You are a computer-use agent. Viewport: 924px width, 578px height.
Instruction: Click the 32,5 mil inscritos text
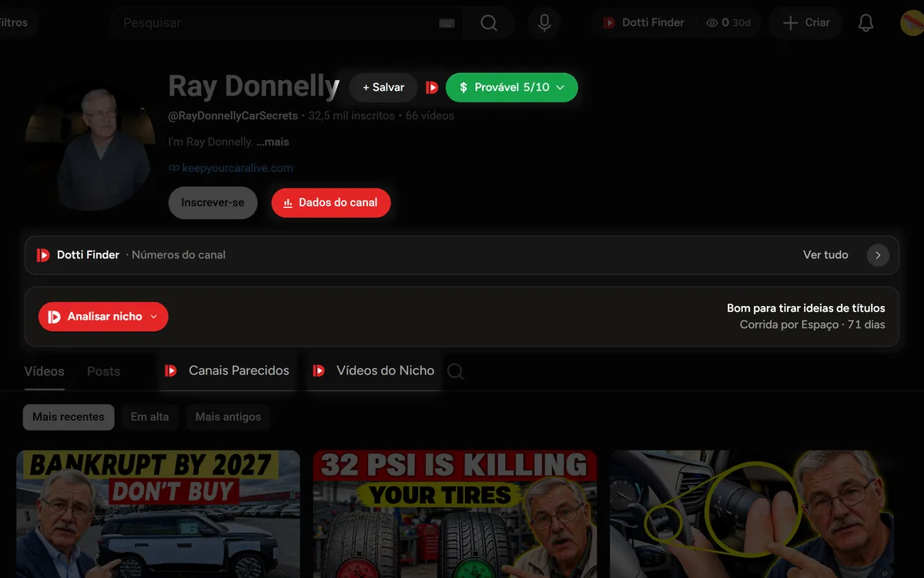351,116
